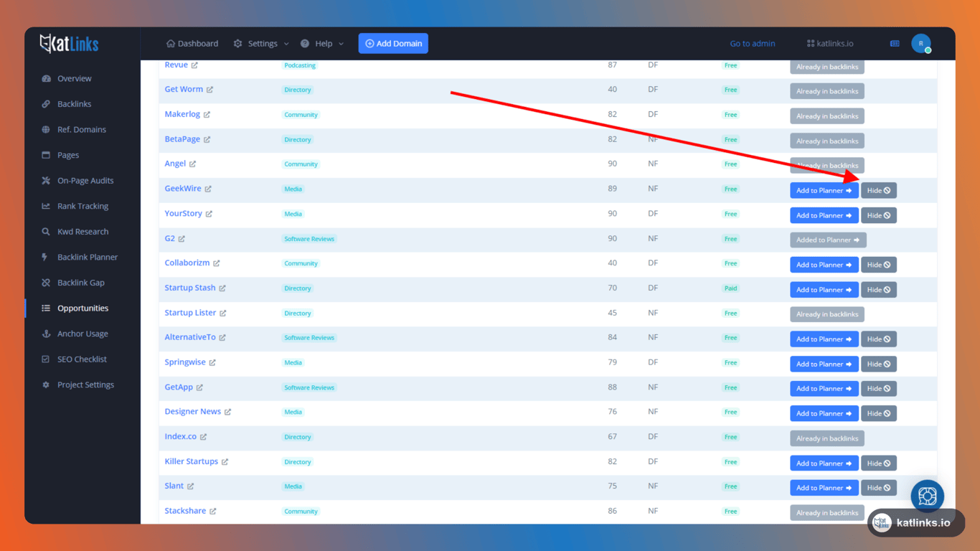Expand the Settings dropdown in top bar
980x551 pixels.
[x=261, y=44]
